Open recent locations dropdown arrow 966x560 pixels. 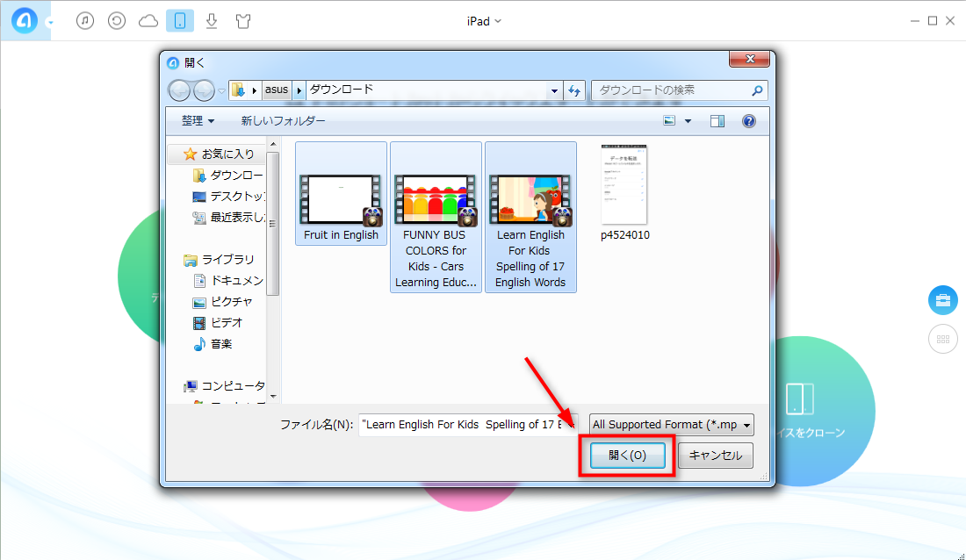(222, 91)
